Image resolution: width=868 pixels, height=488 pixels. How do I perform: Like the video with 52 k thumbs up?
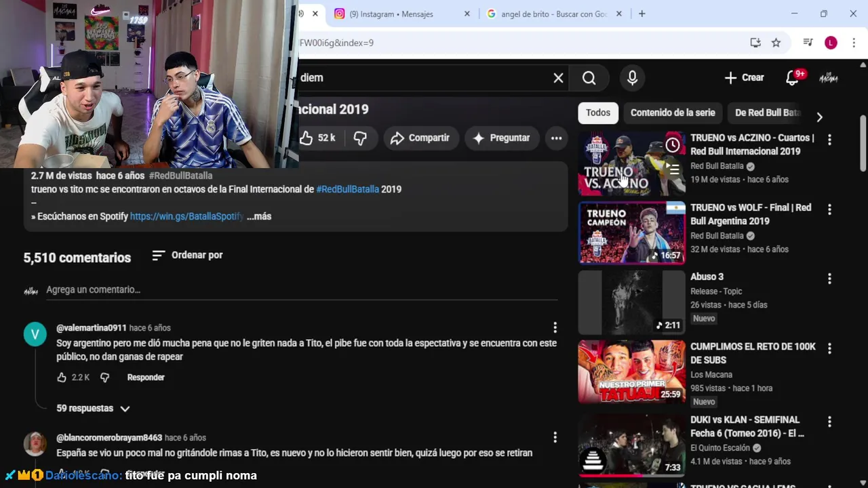[318, 138]
